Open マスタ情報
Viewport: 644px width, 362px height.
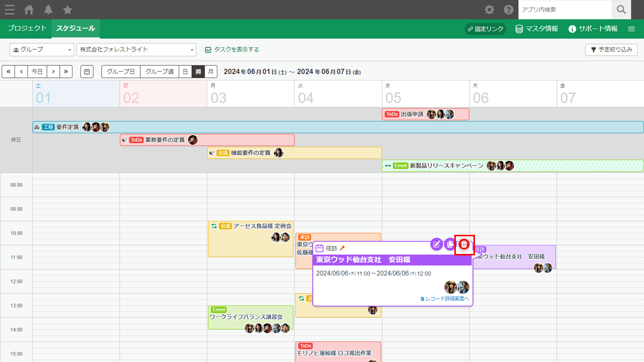tap(536, 29)
